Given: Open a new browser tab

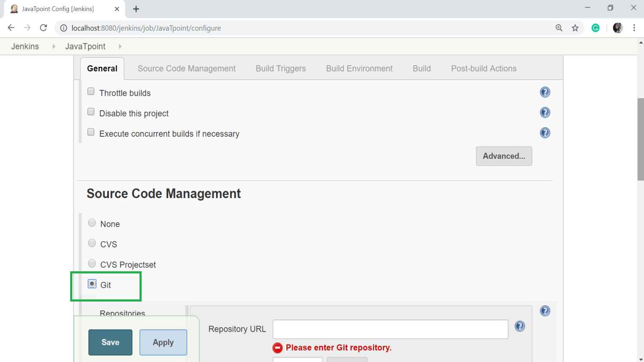Looking at the screenshot, I should (136, 9).
